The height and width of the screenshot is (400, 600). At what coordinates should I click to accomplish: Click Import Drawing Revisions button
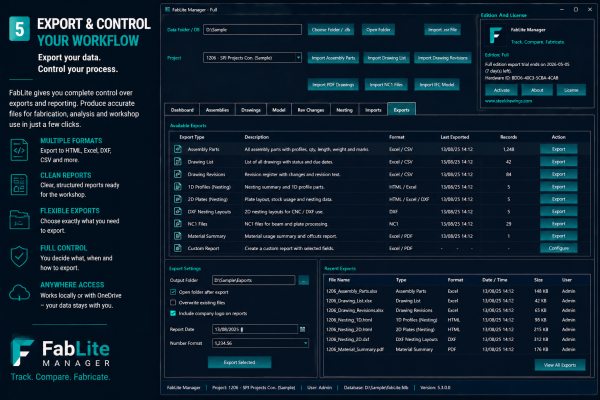442,58
